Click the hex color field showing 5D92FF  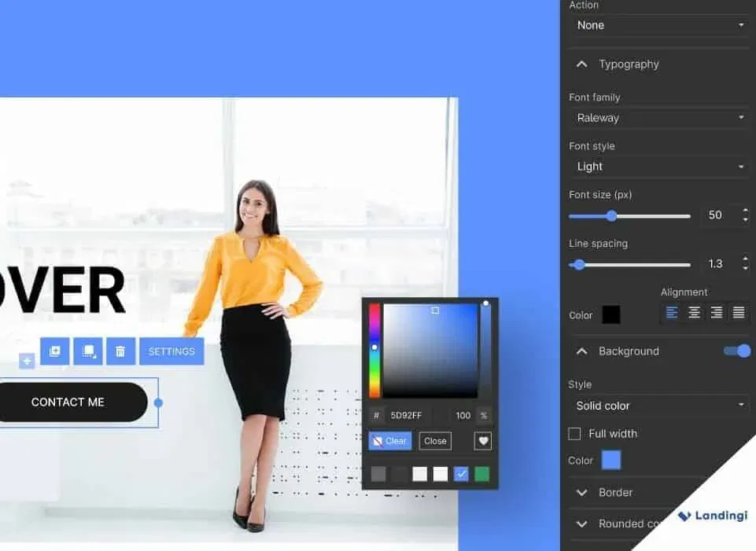[x=410, y=415]
